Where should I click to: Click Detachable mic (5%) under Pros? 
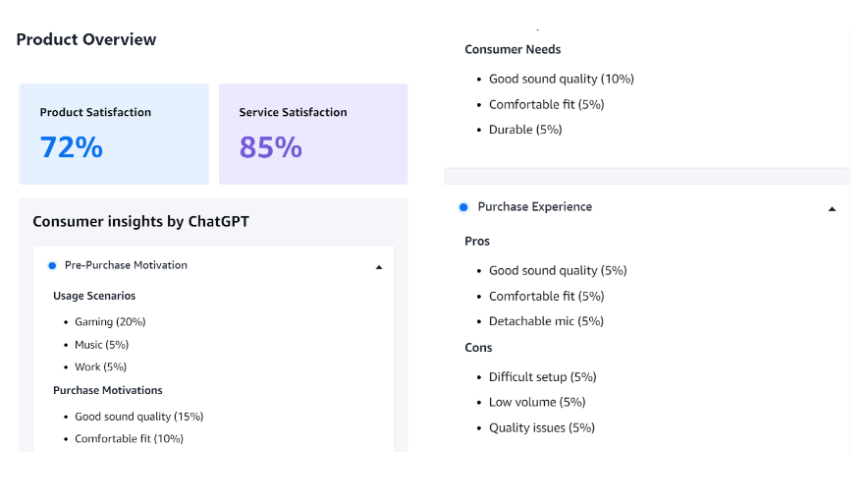pos(546,321)
